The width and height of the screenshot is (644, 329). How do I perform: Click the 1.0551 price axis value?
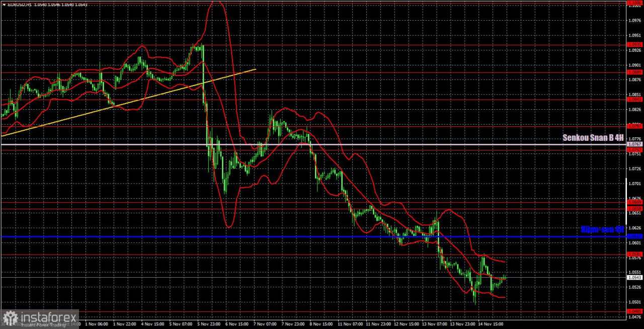click(634, 273)
